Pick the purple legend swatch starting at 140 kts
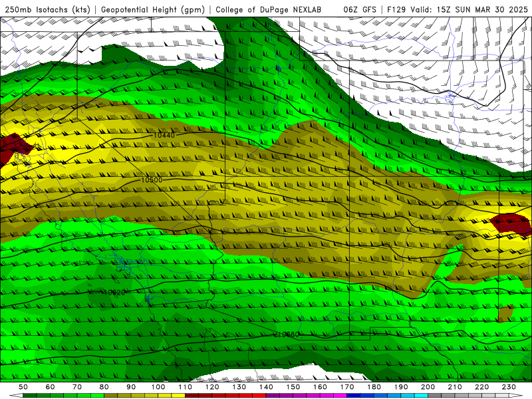The height and width of the screenshot is (399, 532). tap(273, 395)
